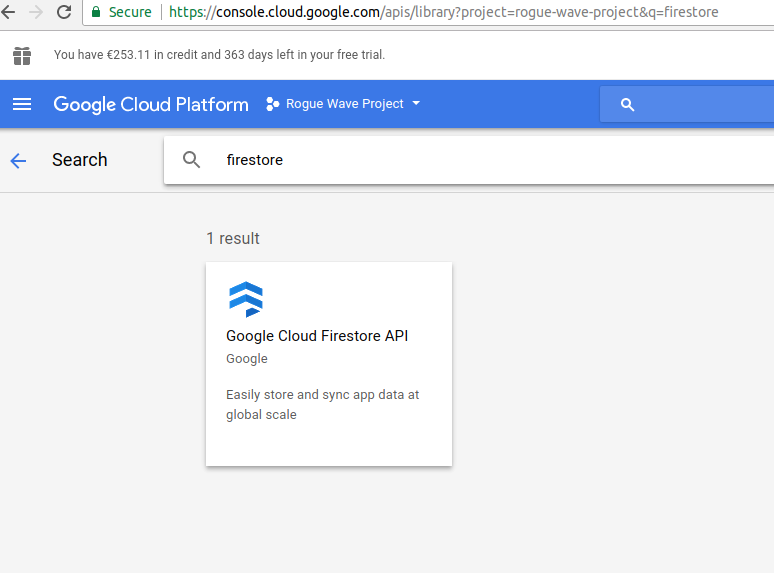This screenshot has width=774, height=573.
Task: Click the browser forward arrow
Action: pyautogui.click(x=36, y=12)
